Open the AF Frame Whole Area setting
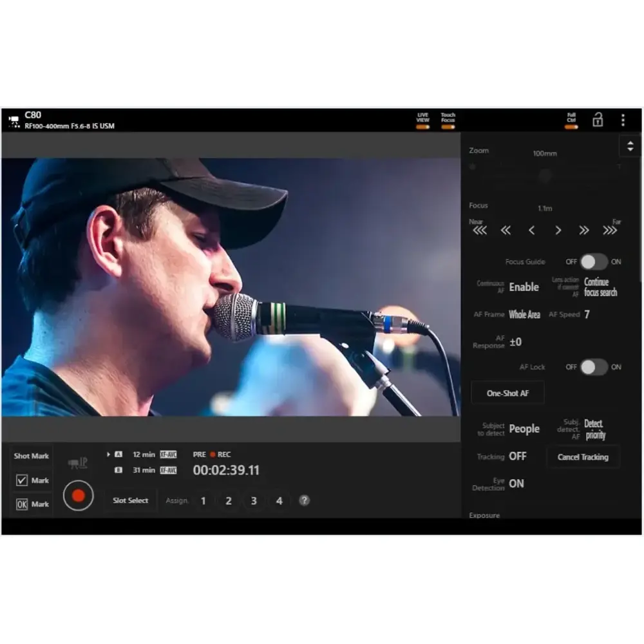Viewport: 644px width, 644px height. coord(524,315)
